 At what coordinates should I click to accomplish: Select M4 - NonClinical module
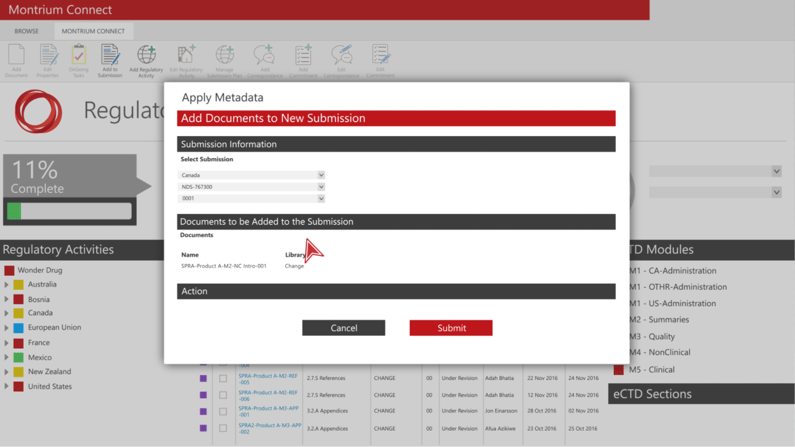click(660, 352)
